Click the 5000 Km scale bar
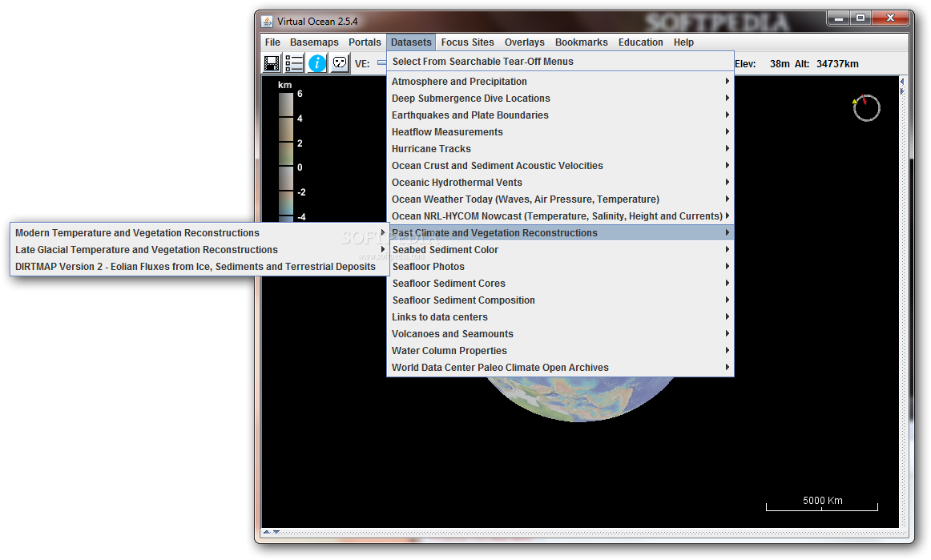The image size is (931, 560). [x=822, y=504]
